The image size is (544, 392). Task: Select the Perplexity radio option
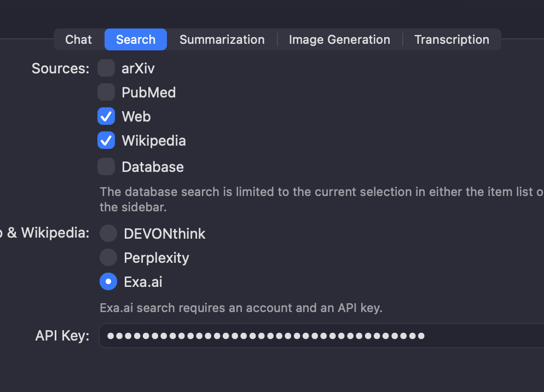pyautogui.click(x=108, y=257)
